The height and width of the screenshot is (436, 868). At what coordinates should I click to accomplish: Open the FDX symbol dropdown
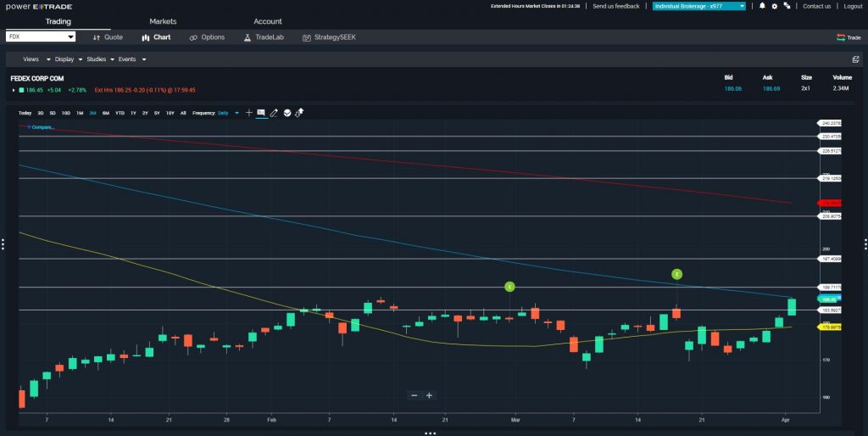click(41, 36)
